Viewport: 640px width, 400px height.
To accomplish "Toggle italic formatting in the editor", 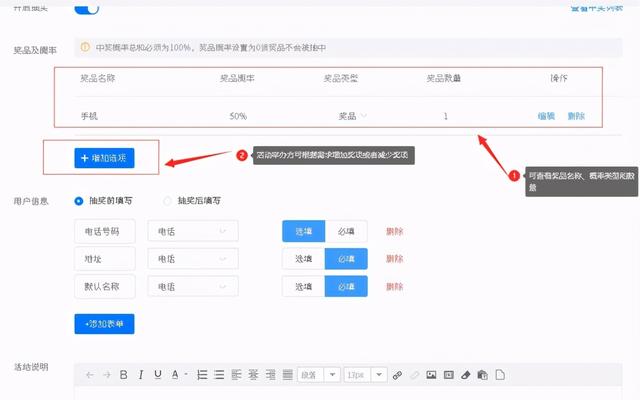I will click(141, 375).
